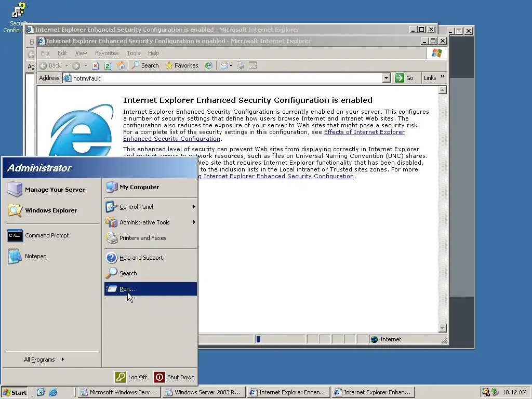
Task: Click the taskbar clock showing 10:12 AM
Action: pos(514,392)
